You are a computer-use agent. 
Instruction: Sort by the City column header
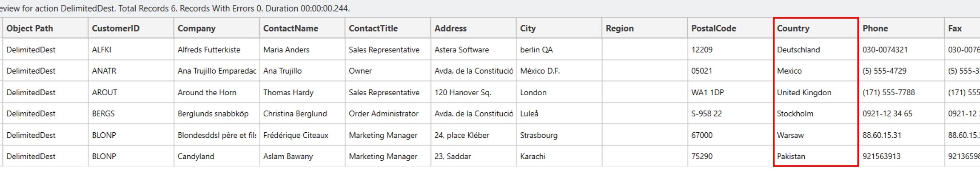pos(528,28)
